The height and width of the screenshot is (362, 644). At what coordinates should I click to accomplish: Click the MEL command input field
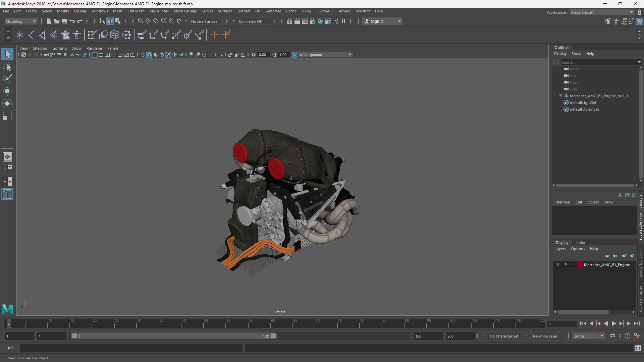pyautogui.click(x=131, y=348)
